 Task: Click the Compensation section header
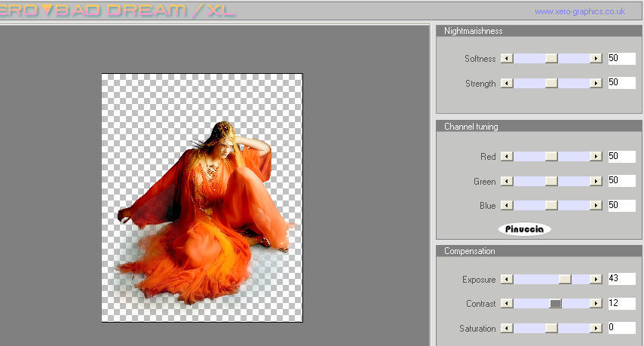click(x=539, y=251)
